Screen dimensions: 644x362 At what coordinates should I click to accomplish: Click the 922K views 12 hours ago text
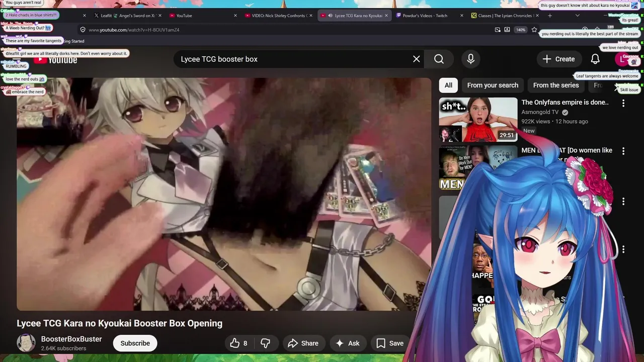(554, 122)
